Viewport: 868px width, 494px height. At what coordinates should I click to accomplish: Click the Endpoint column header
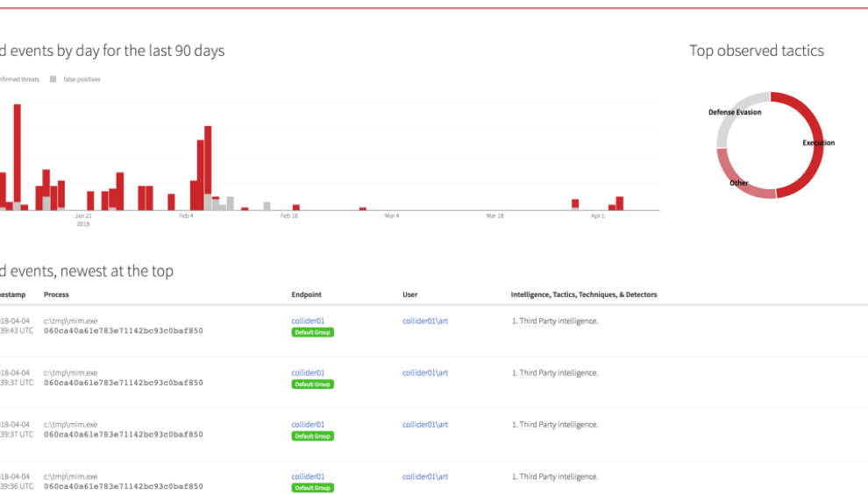tap(306, 295)
